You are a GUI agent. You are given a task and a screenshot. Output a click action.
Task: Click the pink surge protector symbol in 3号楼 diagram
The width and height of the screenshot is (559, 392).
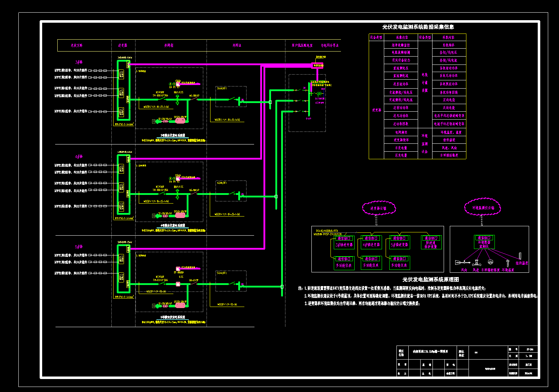(x=180, y=121)
